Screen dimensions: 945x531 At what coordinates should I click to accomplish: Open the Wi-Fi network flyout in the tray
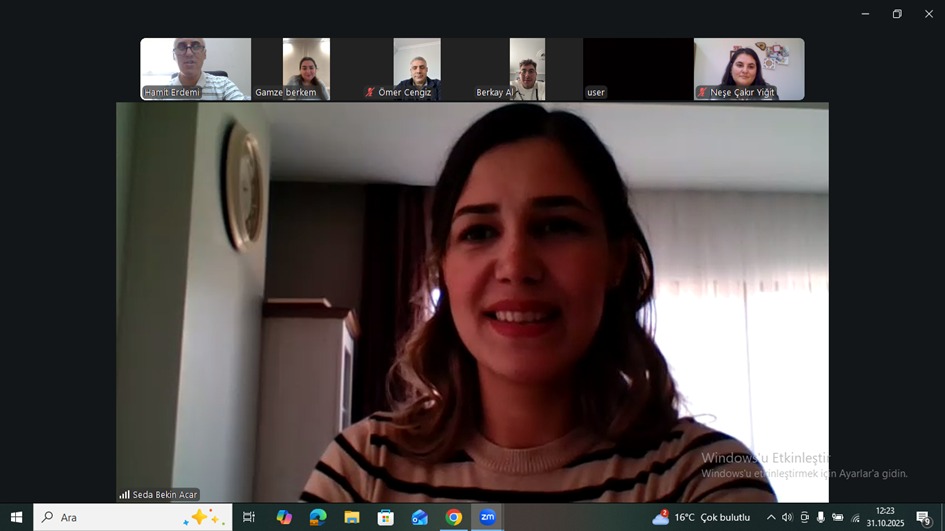[x=855, y=517]
